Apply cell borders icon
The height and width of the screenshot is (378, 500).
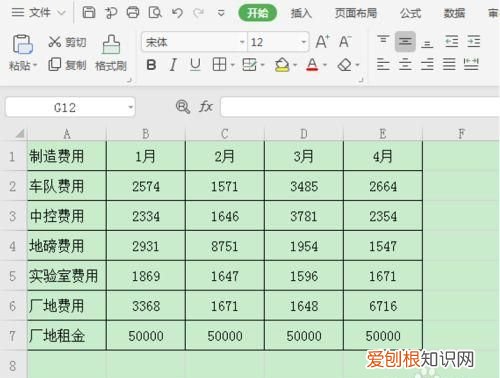pos(219,64)
